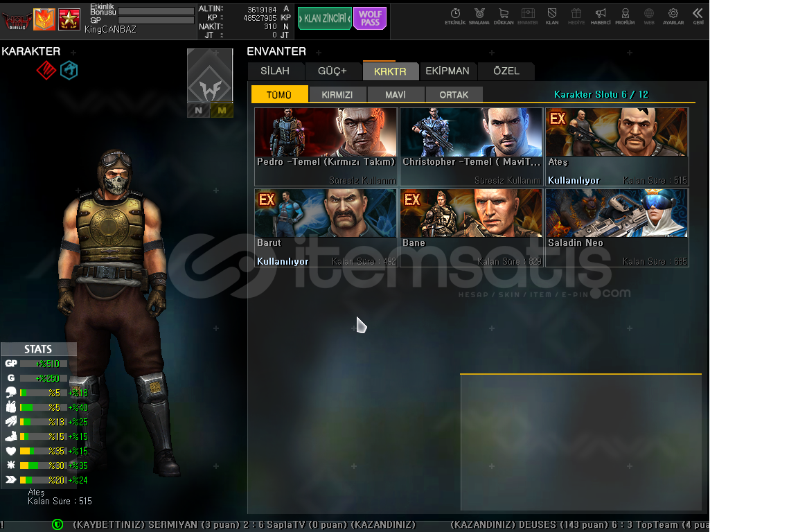Click the EX badge on Bane card
This screenshot has height=532, width=798.
412,200
